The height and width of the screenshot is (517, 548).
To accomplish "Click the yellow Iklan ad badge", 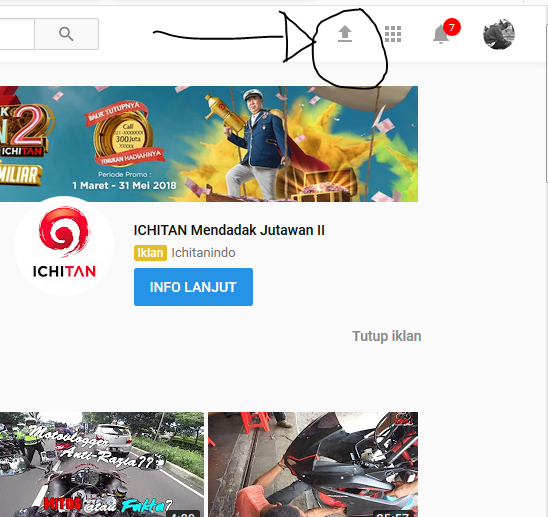I will click(x=150, y=253).
